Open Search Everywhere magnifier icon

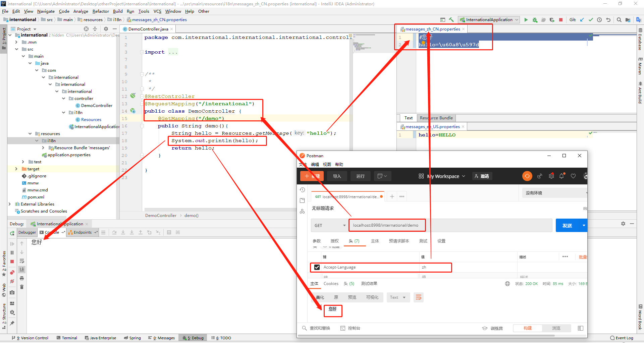pyautogui.click(x=619, y=20)
